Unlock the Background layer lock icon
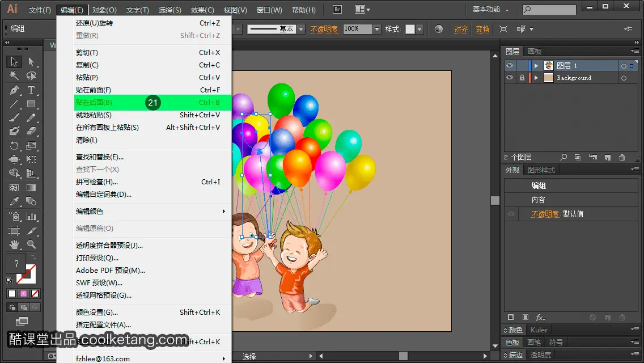Image resolution: width=644 pixels, height=363 pixels. click(x=522, y=78)
